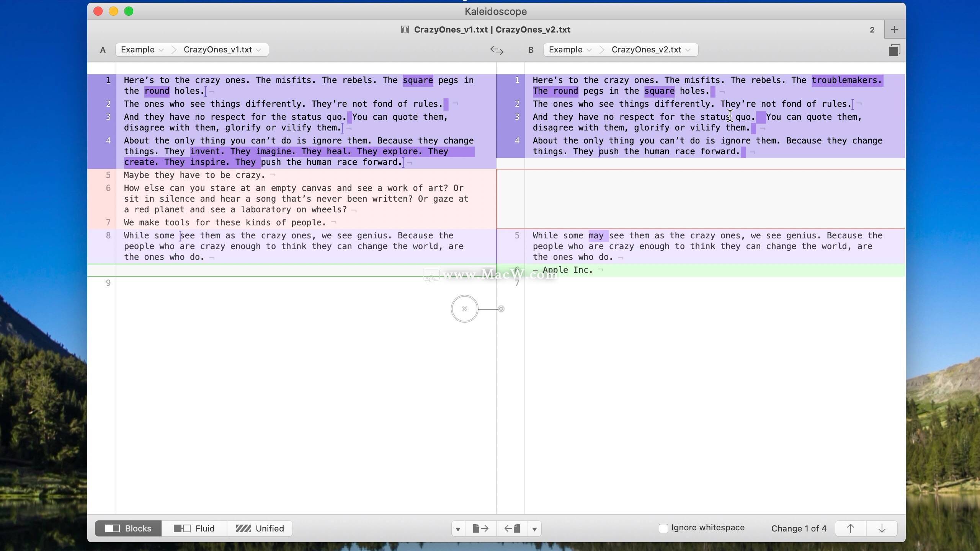Swap A and B files arrow icon
Viewport: 980px width, 551px height.
(497, 50)
